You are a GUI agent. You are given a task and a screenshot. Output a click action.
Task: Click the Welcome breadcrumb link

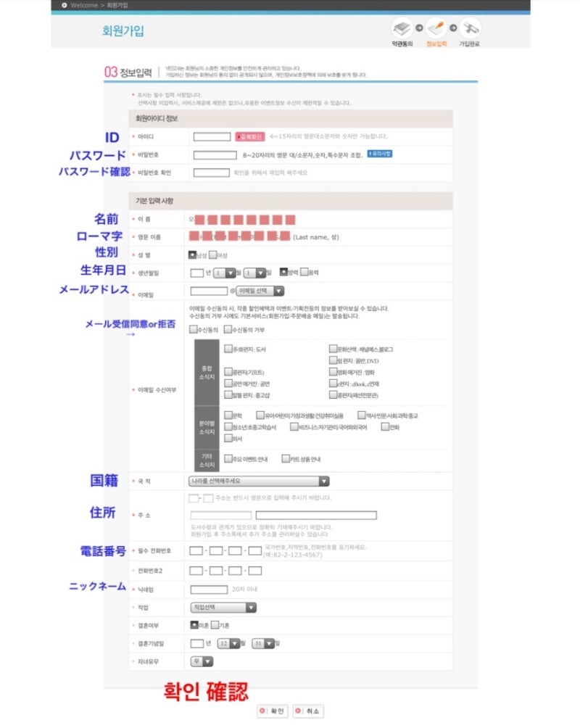click(x=84, y=5)
